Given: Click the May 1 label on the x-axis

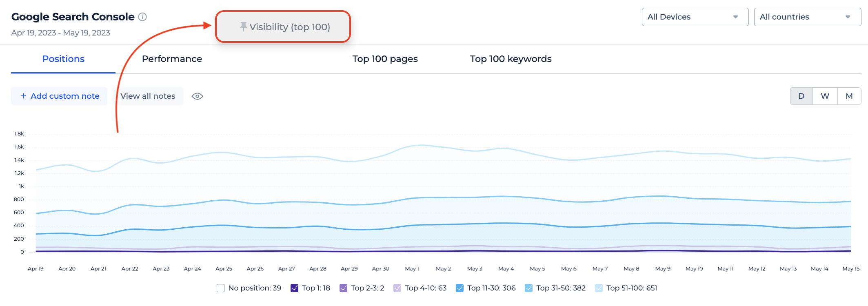Looking at the screenshot, I should pos(412,268).
